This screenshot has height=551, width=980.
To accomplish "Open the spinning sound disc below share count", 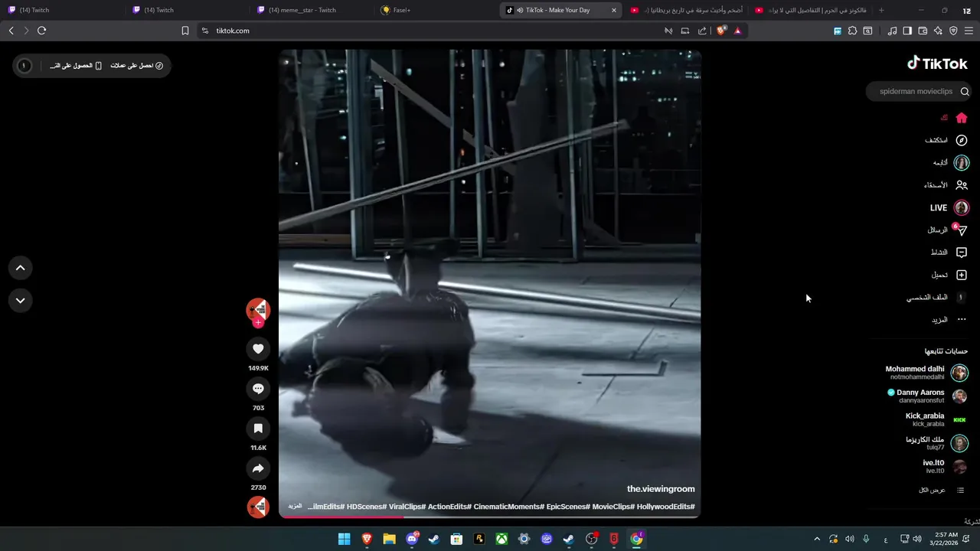I will point(258,507).
